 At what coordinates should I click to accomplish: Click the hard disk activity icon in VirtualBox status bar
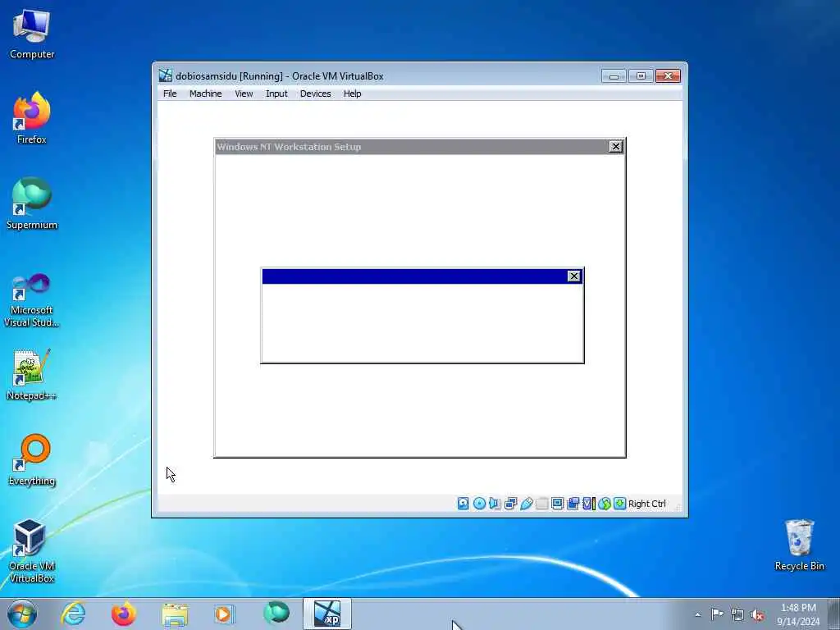point(463,504)
